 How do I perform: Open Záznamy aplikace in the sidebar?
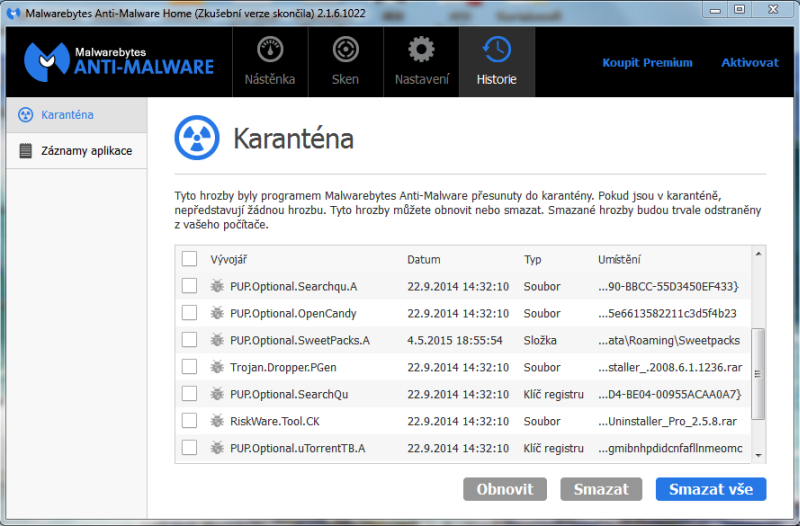point(86,151)
